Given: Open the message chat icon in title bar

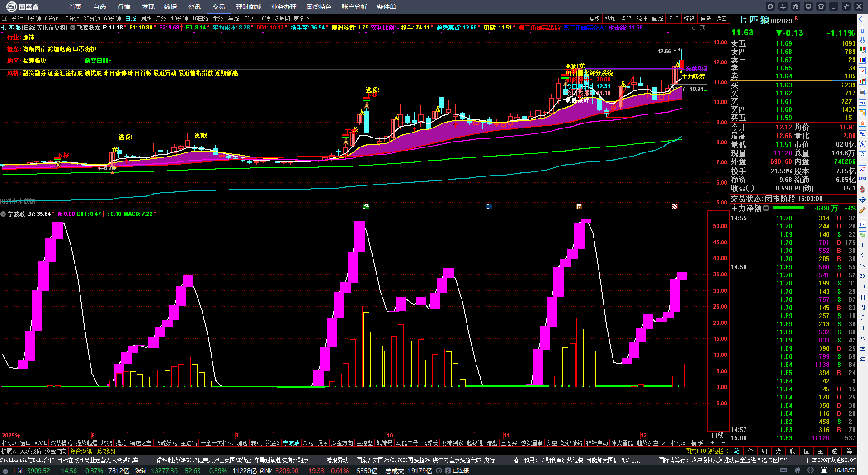Looking at the screenshot, I should click(770, 6).
